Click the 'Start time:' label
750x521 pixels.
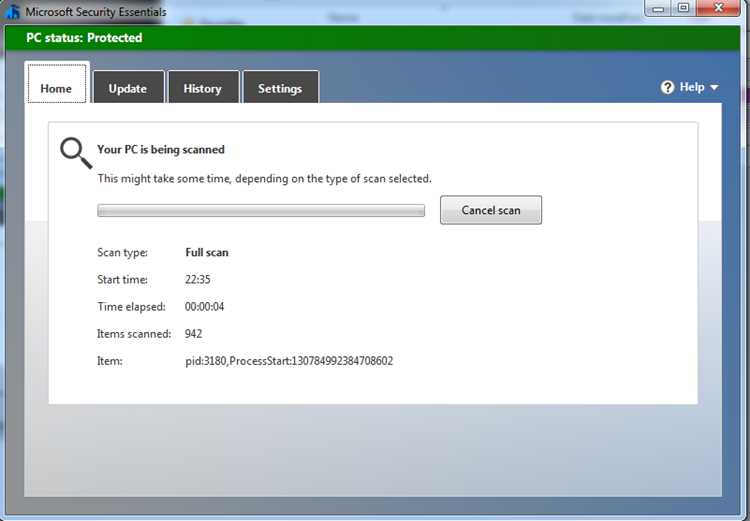(122, 279)
